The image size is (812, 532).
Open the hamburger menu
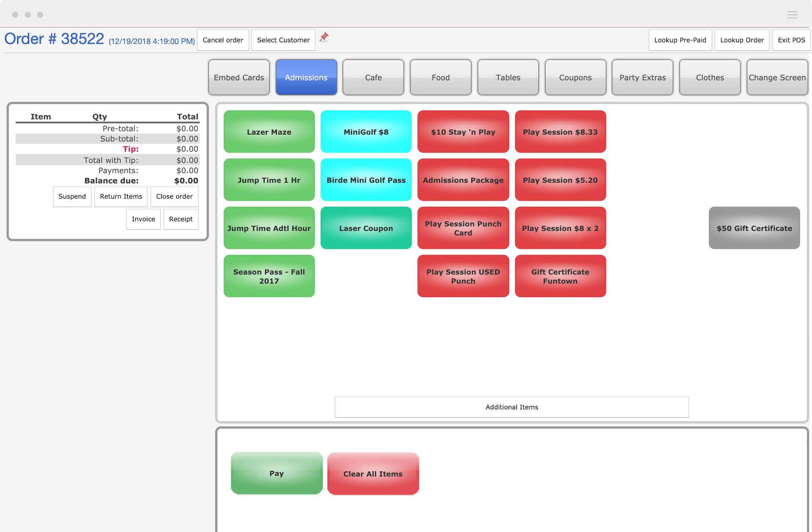click(792, 14)
